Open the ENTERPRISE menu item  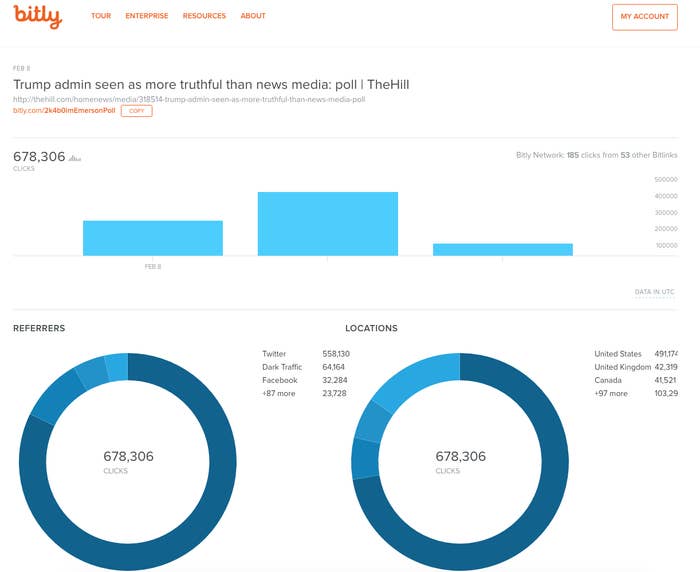[147, 16]
